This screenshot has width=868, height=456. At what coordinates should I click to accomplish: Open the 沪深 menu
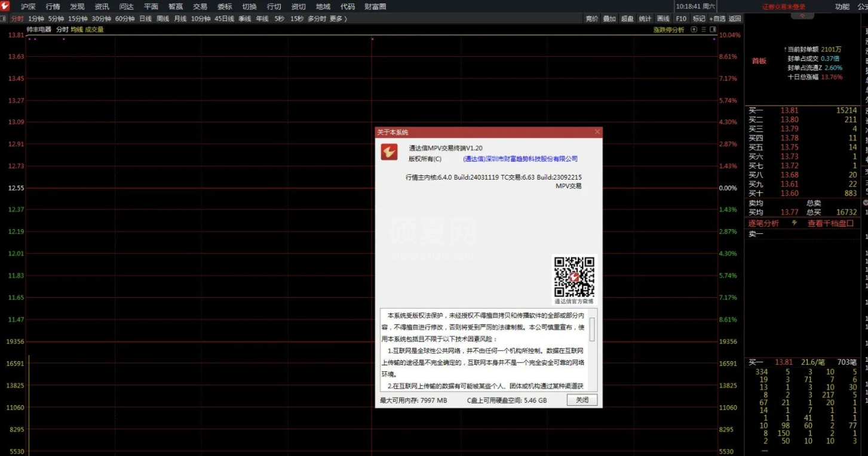pyautogui.click(x=28, y=7)
